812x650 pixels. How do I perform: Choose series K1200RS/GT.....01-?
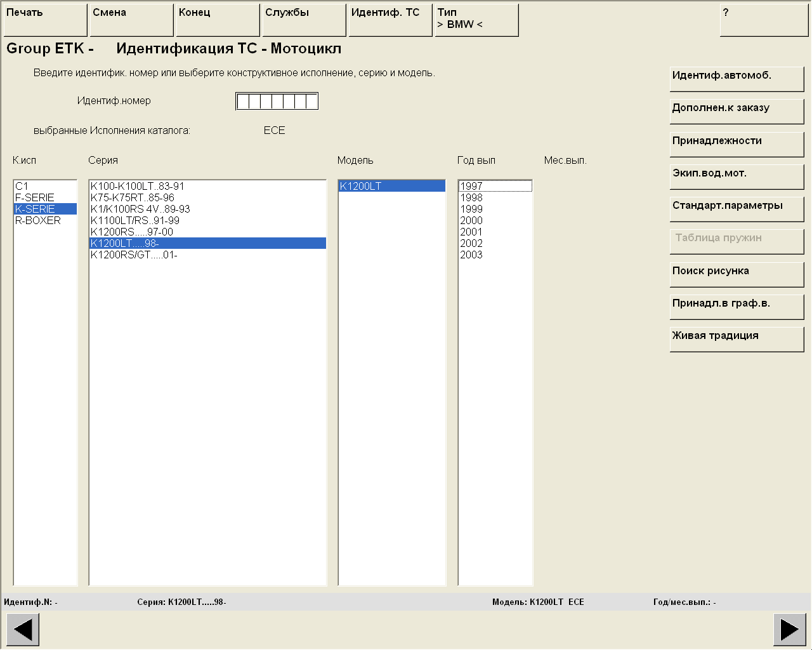pos(207,255)
